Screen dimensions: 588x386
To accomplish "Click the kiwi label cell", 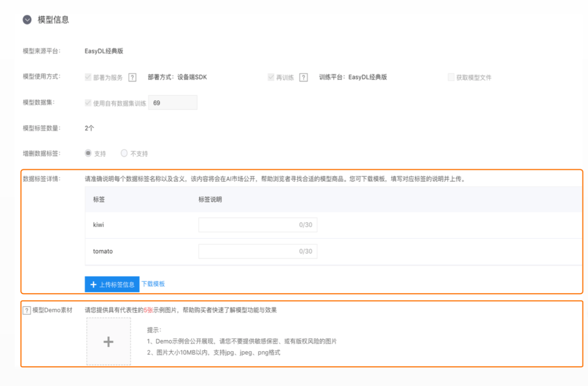I will point(99,225).
